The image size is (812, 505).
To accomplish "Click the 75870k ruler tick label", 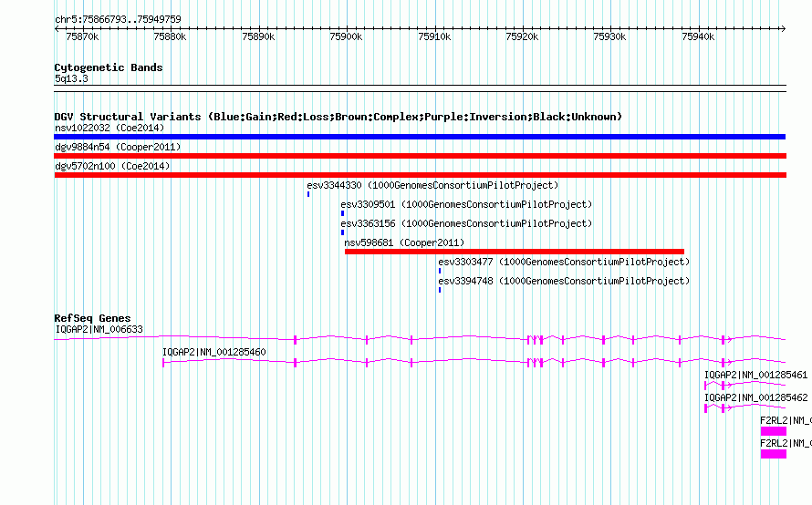I will pos(82,36).
